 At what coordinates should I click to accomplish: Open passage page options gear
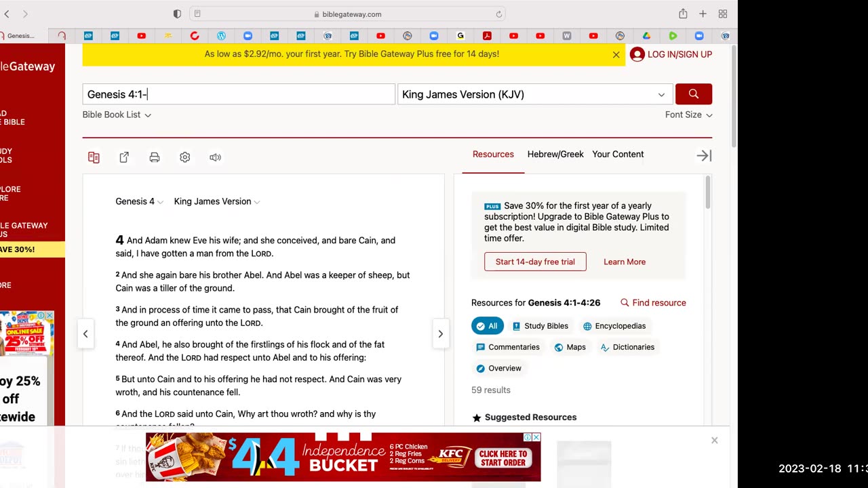coord(184,157)
